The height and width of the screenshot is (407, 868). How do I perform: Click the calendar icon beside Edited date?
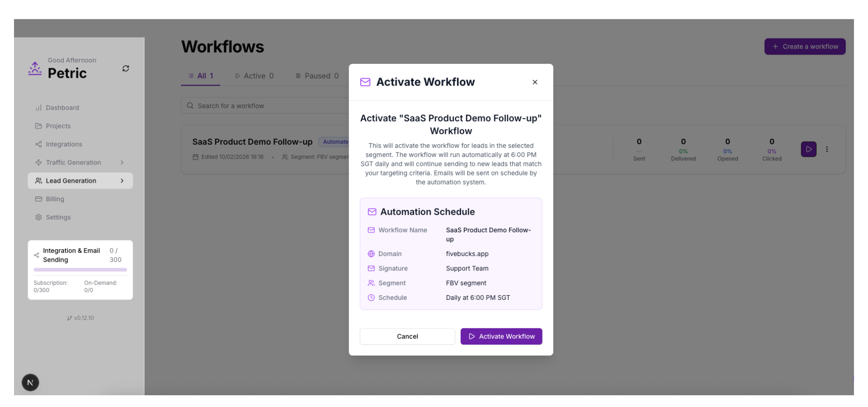195,157
